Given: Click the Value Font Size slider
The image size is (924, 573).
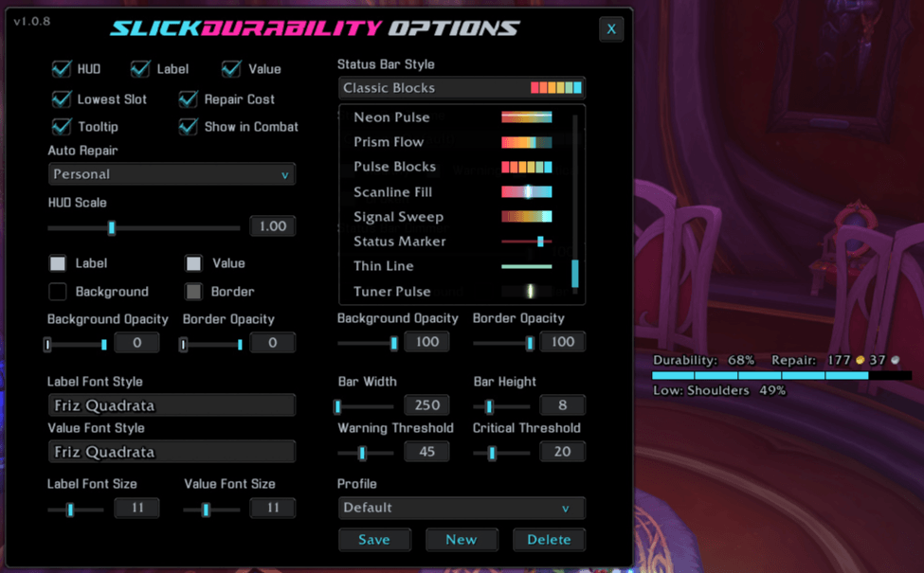Looking at the screenshot, I should click(211, 510).
